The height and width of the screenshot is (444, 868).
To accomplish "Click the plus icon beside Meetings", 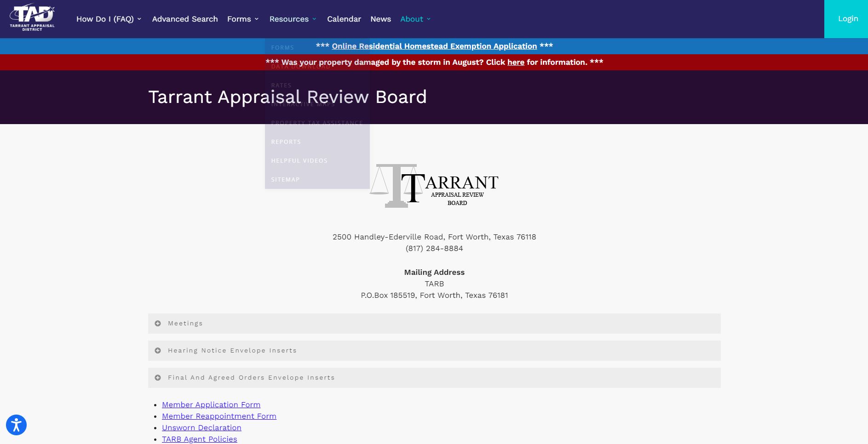I will pyautogui.click(x=158, y=324).
